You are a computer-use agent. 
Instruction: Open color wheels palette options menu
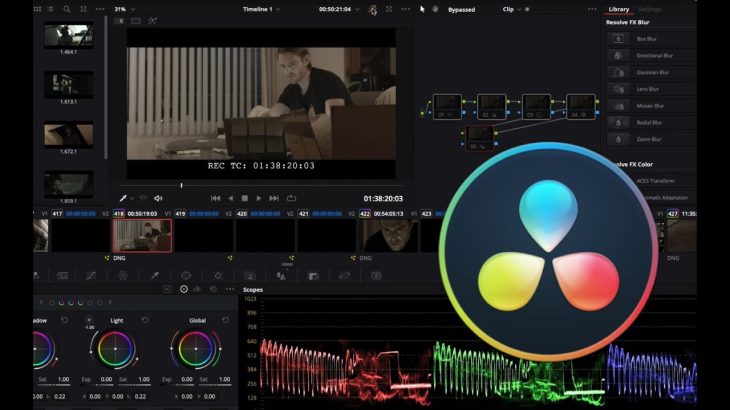click(230, 289)
